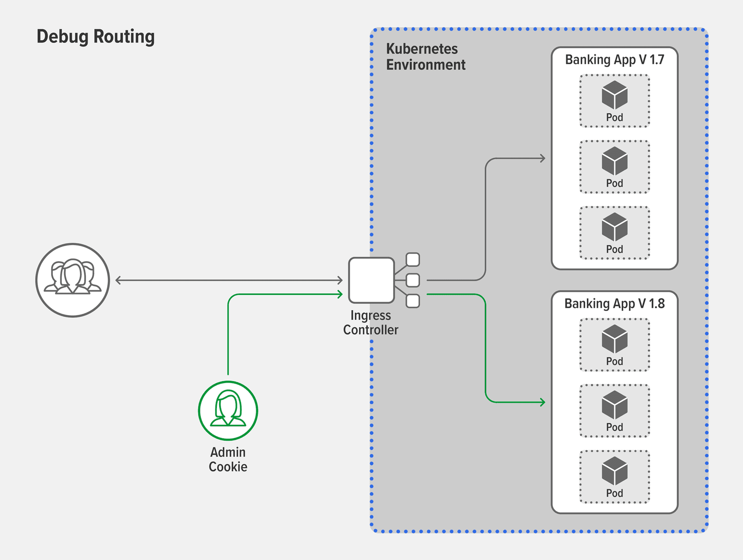The image size is (743, 560).
Task: Click the Admin Cookie user icon
Action: 227,410
